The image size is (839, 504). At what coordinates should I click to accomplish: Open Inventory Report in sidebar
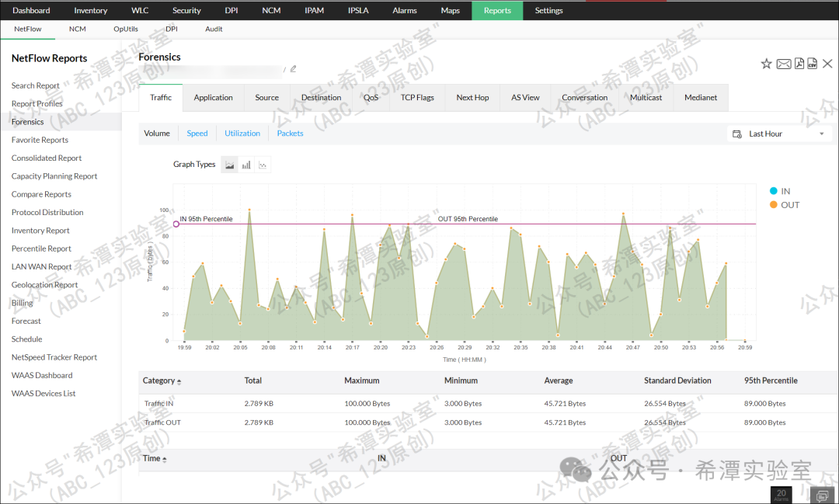tap(40, 231)
